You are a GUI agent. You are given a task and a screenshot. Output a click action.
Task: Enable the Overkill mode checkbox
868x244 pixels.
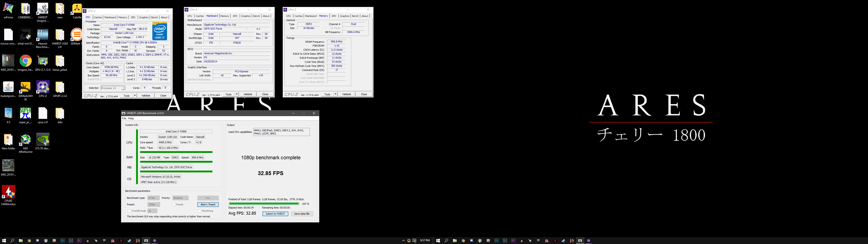129,211
